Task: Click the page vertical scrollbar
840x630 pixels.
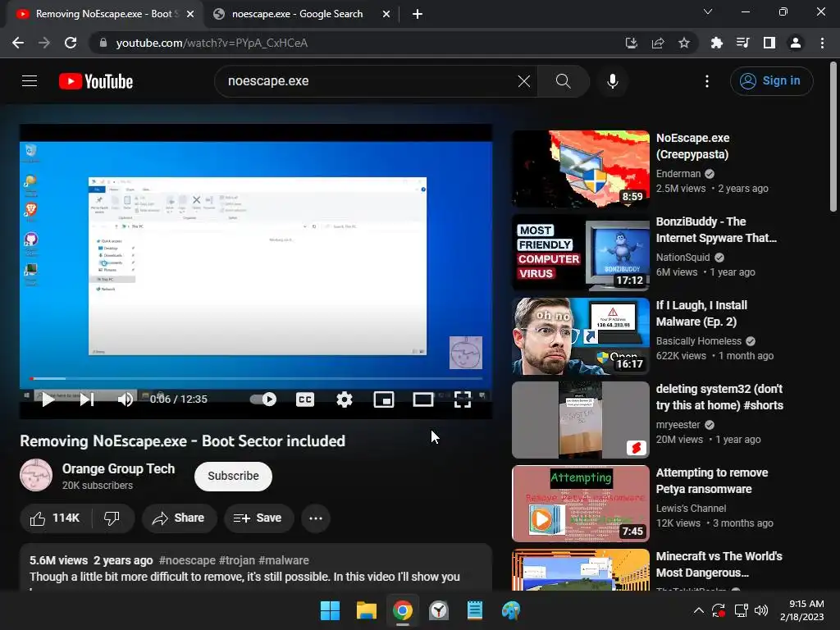Action: [833, 137]
